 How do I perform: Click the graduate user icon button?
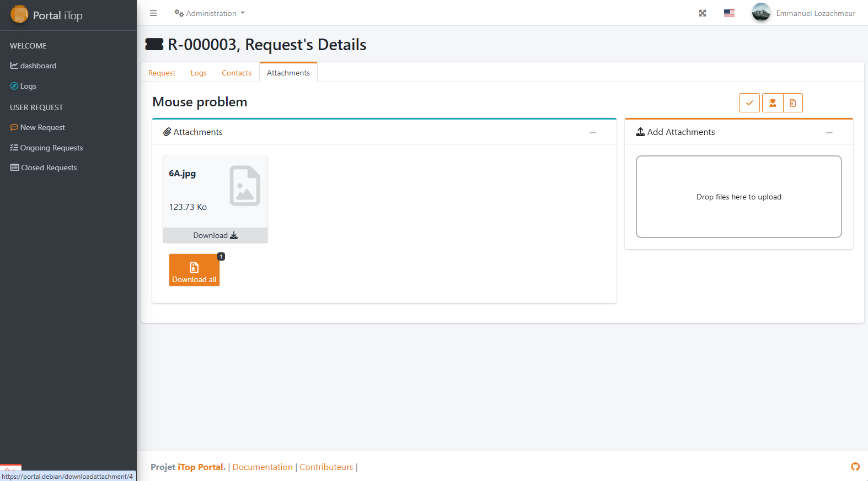[x=773, y=103]
